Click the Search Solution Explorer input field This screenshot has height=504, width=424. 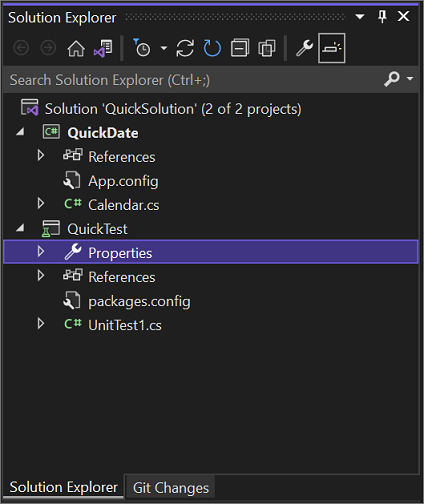tap(193, 80)
